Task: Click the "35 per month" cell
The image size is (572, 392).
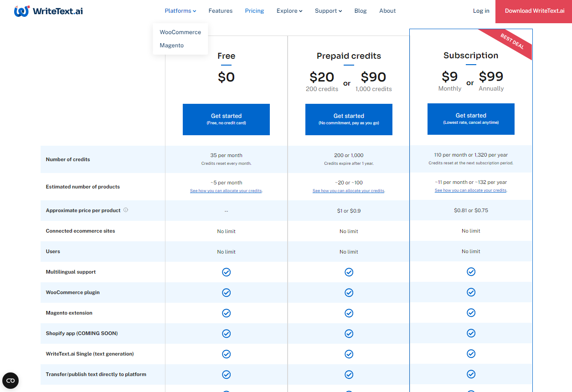Action: (x=226, y=156)
